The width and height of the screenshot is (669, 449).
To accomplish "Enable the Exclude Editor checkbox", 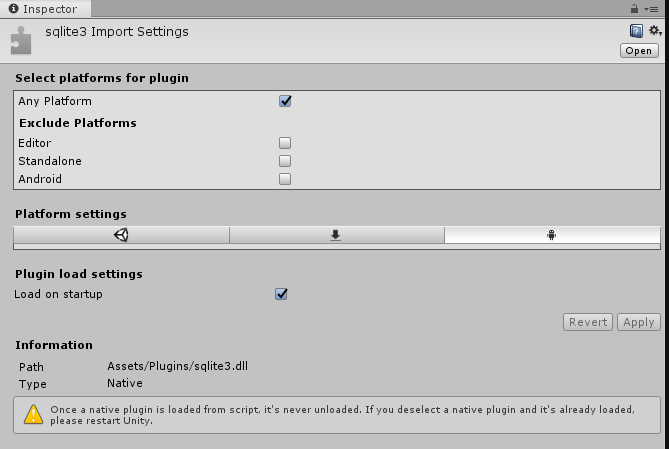I will (285, 143).
